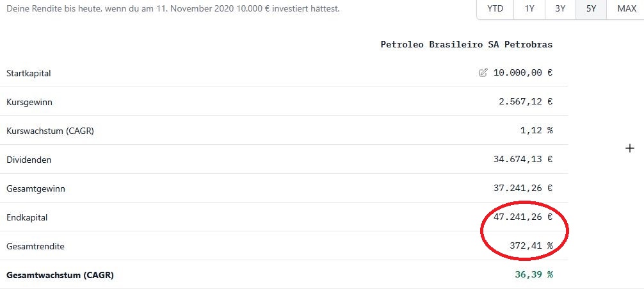Switch to the YTD time range
This screenshot has width=644, height=291.
pos(495,9)
